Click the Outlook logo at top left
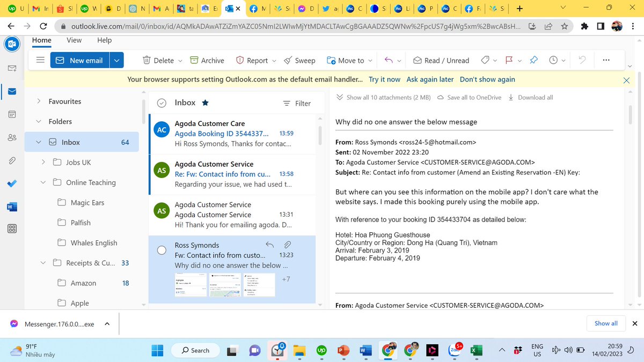This screenshot has height=362, width=644. [x=12, y=45]
